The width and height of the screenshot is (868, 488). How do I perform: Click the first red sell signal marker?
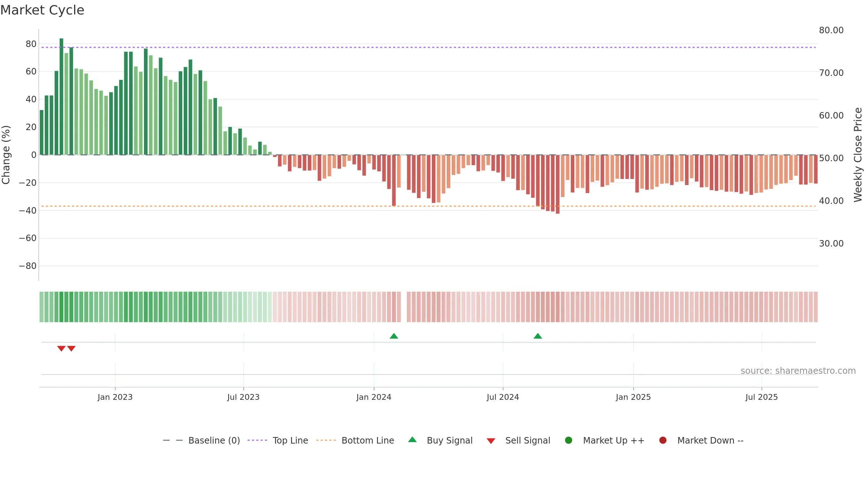click(x=61, y=348)
